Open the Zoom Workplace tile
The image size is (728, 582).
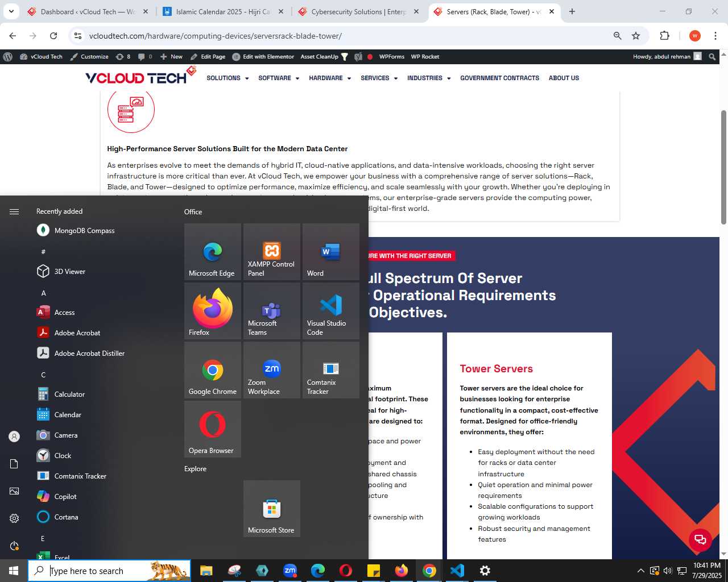pyautogui.click(x=272, y=370)
